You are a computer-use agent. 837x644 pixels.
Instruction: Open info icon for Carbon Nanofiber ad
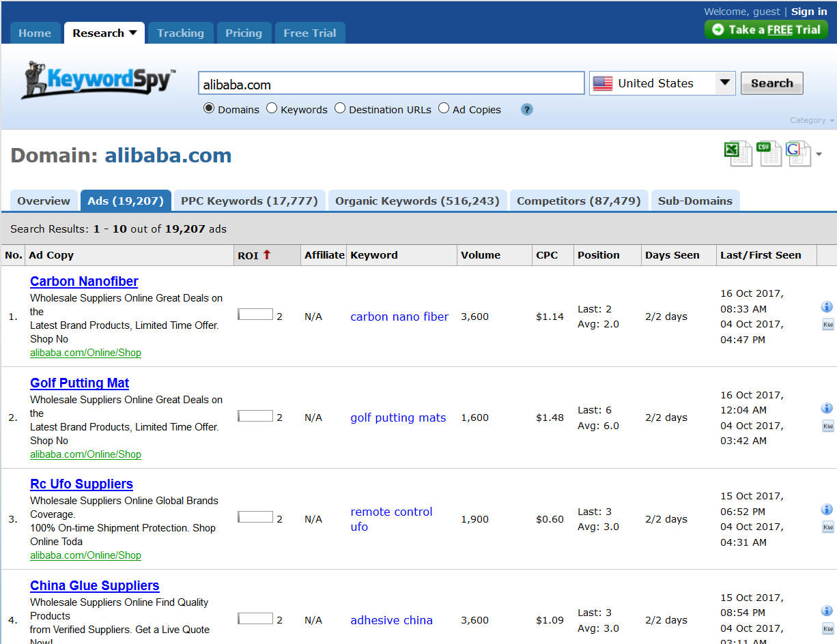pyautogui.click(x=827, y=307)
